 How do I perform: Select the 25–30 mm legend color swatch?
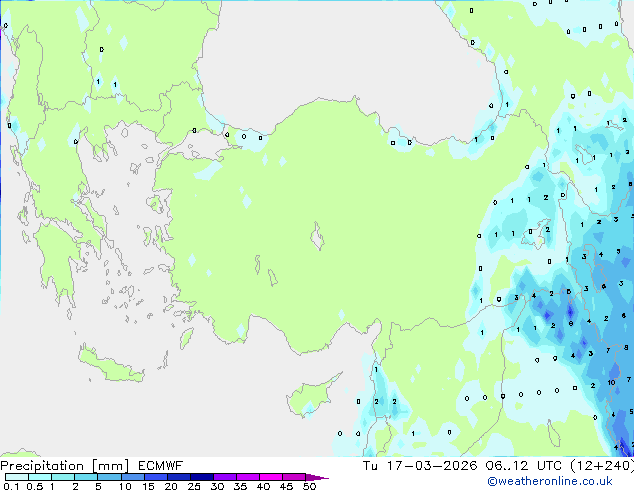click(202, 477)
